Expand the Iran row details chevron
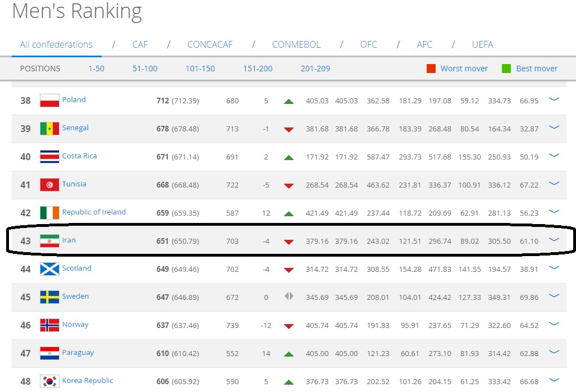The width and height of the screenshot is (576, 392). click(x=554, y=240)
